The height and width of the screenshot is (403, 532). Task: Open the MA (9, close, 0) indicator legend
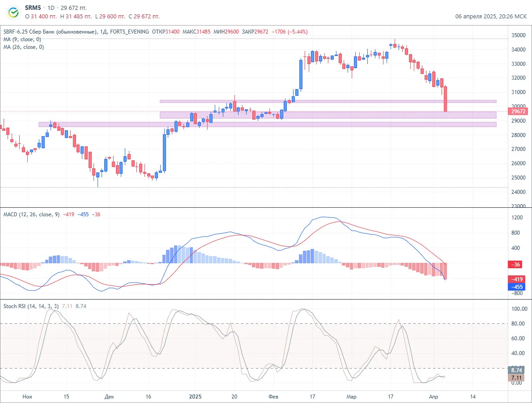tap(22, 39)
